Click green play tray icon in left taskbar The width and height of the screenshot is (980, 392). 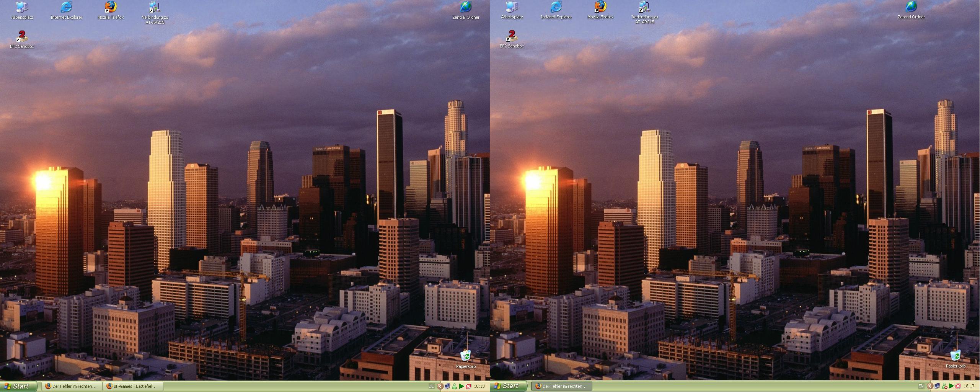click(461, 386)
